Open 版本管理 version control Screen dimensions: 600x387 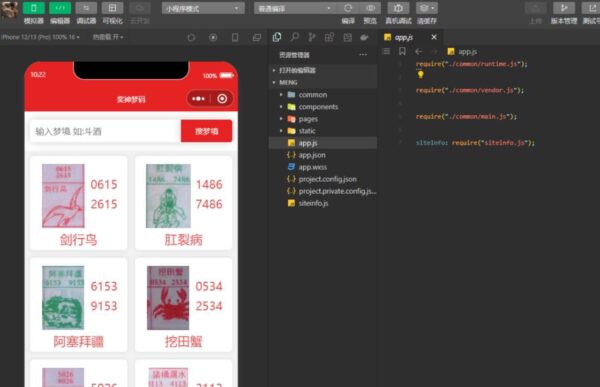coord(564,8)
